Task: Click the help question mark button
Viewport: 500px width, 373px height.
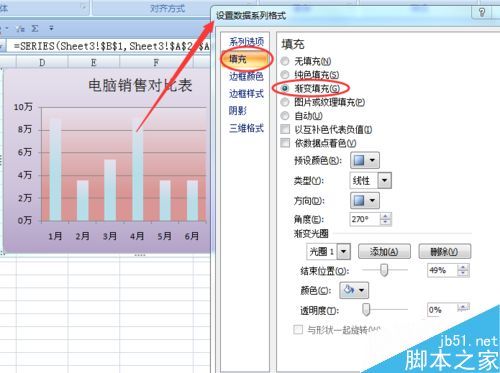Action: coord(482,13)
